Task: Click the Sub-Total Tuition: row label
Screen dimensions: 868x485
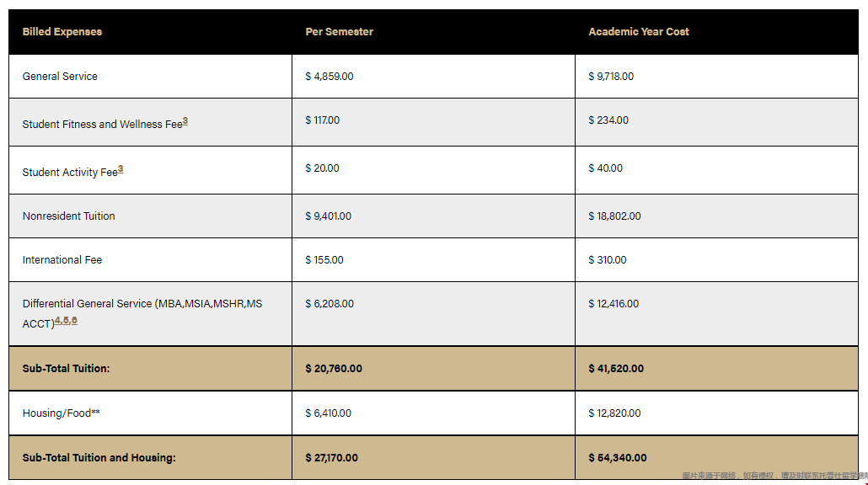Action: [x=66, y=368]
